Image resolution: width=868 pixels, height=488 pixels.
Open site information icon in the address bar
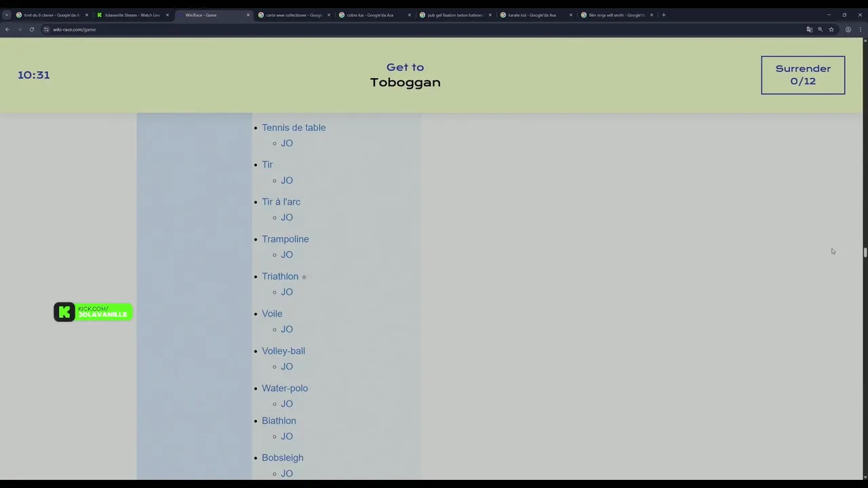46,29
